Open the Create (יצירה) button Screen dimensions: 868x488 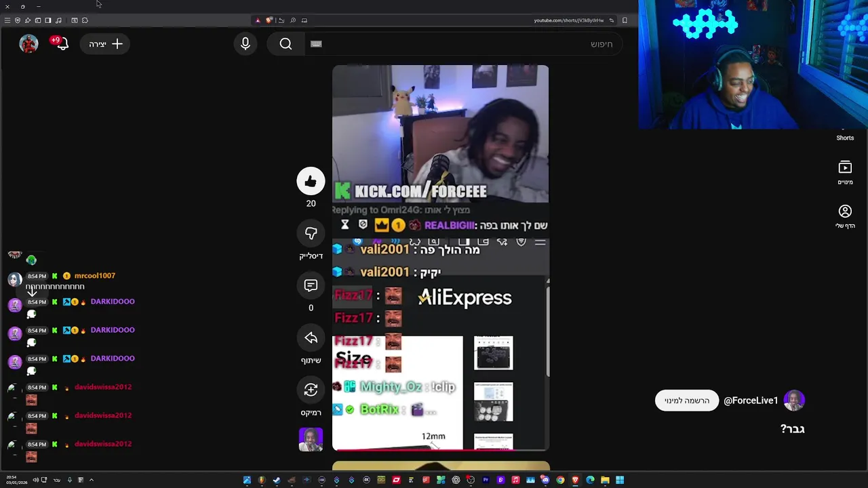point(105,44)
